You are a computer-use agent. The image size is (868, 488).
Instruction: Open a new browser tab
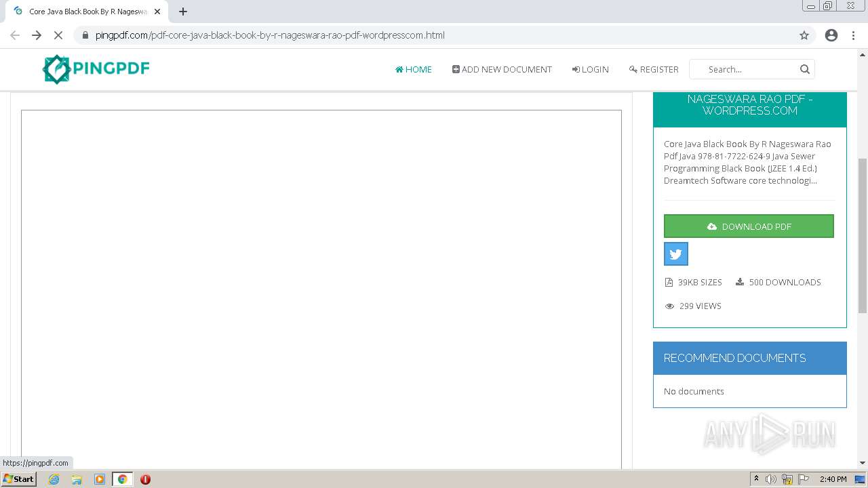(183, 12)
